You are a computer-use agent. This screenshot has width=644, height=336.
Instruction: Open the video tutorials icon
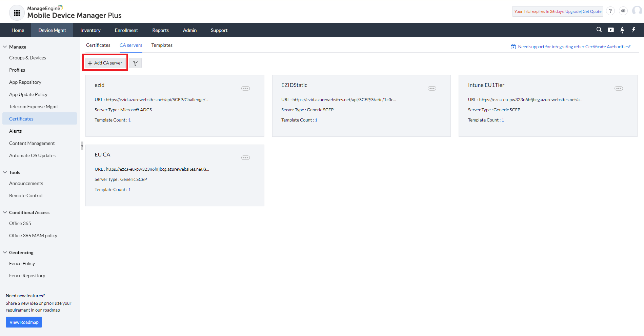point(611,30)
